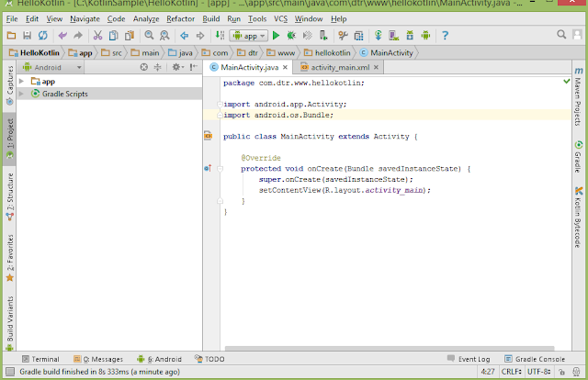Screen dimensions: 588x380
Task: Toggle the Build Variants tool window
Action: [10, 323]
